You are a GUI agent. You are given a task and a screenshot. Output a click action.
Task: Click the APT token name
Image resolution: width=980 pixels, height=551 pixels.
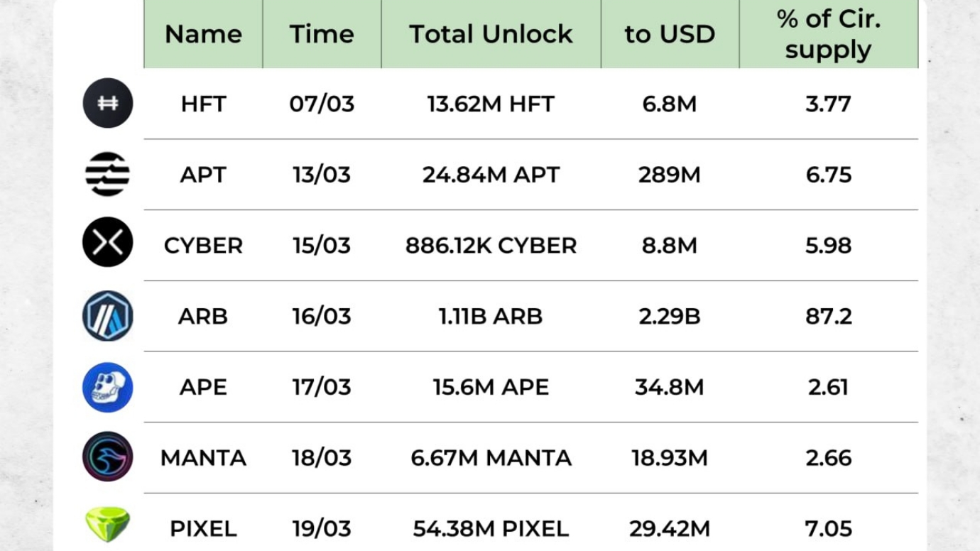coord(203,175)
